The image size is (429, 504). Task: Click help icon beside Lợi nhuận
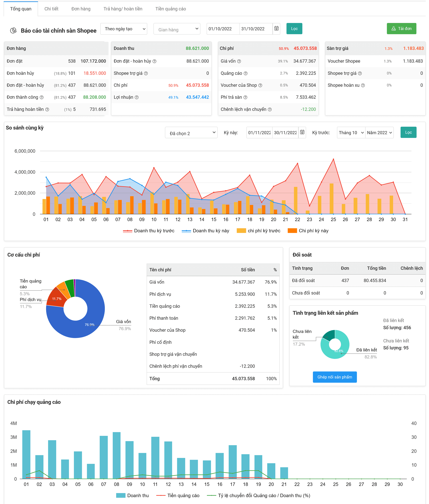[x=137, y=97]
